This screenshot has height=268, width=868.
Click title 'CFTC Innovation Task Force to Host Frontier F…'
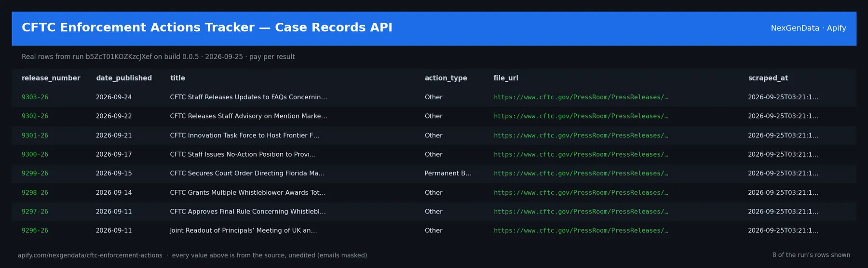(x=244, y=135)
